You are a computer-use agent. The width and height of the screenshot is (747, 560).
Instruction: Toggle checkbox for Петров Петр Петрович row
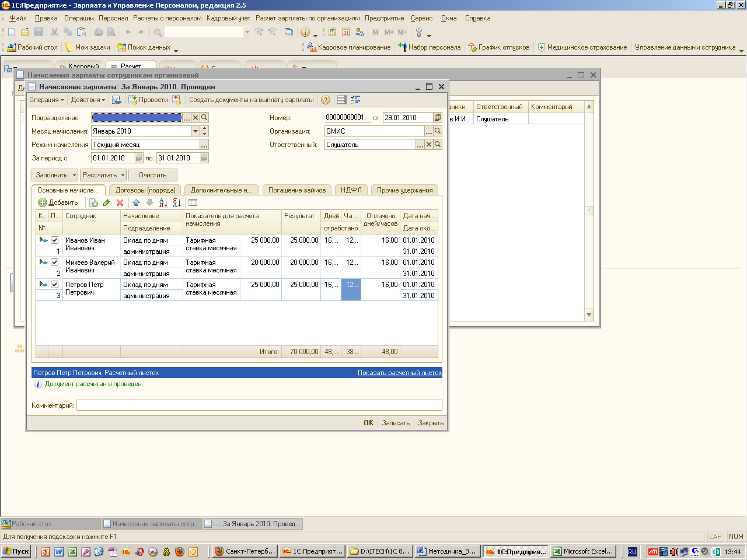pos(54,285)
